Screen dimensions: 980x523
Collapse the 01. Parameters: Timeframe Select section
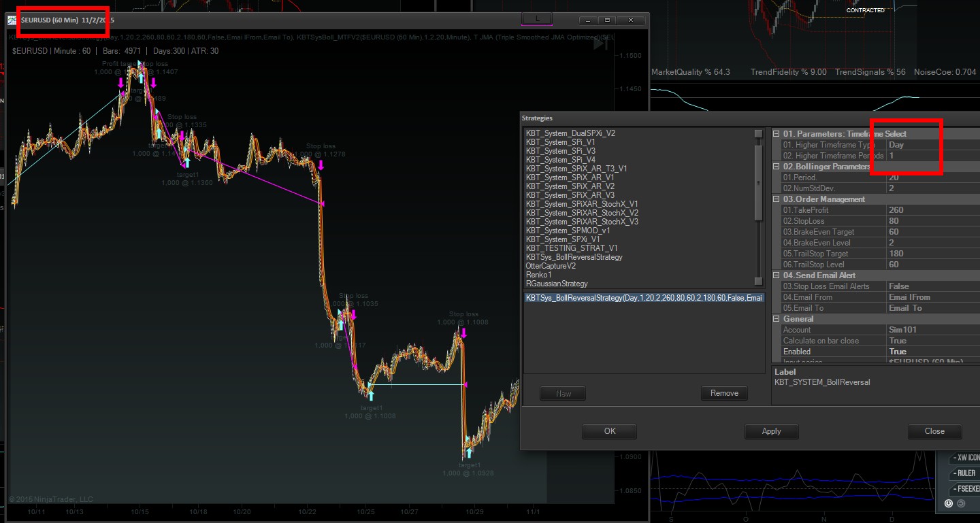(777, 134)
